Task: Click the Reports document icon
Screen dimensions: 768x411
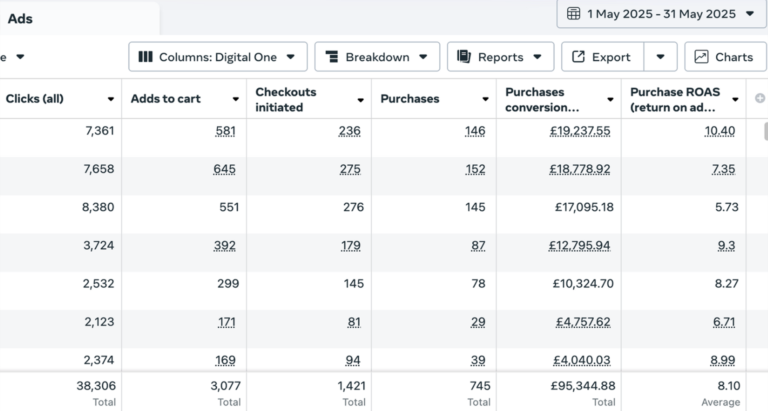Action: pos(464,56)
